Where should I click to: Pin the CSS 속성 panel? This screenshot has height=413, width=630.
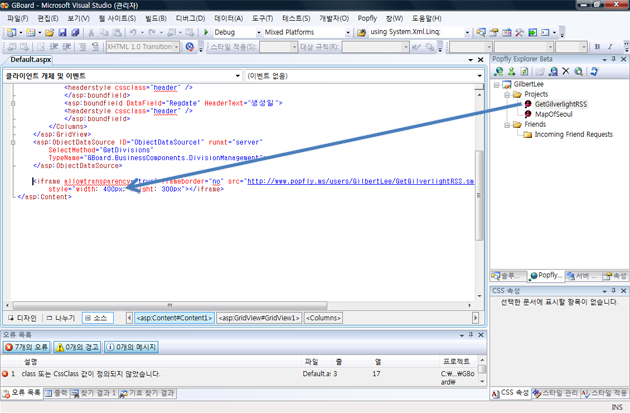click(x=614, y=290)
